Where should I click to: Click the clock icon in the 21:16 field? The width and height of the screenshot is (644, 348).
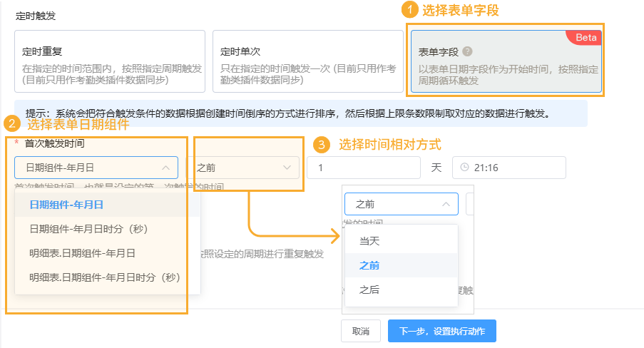[464, 168]
